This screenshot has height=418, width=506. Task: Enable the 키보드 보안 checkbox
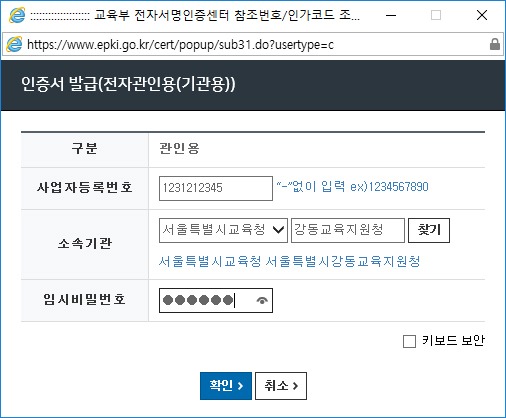(x=409, y=341)
